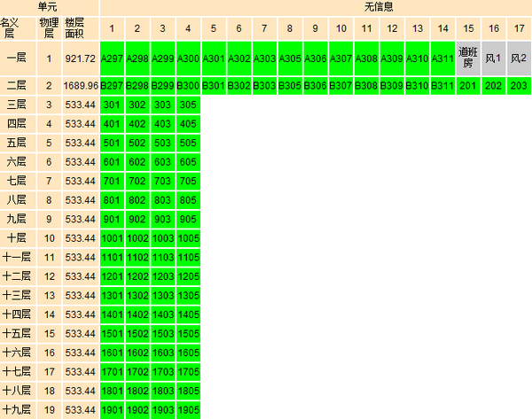Select unit 202 cell

[x=494, y=86]
